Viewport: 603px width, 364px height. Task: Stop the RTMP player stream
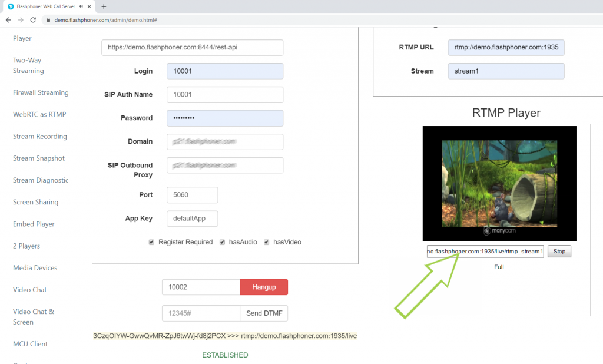coord(559,252)
